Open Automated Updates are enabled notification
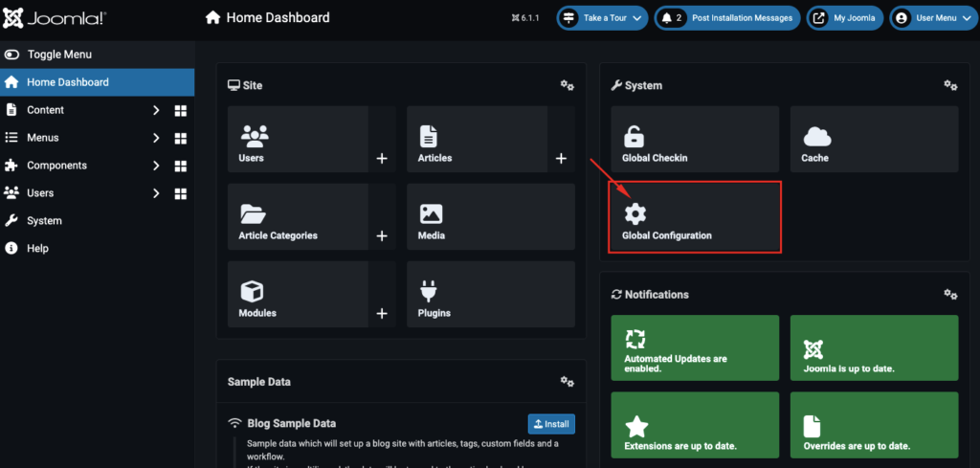This screenshot has width=980, height=468. coord(695,347)
